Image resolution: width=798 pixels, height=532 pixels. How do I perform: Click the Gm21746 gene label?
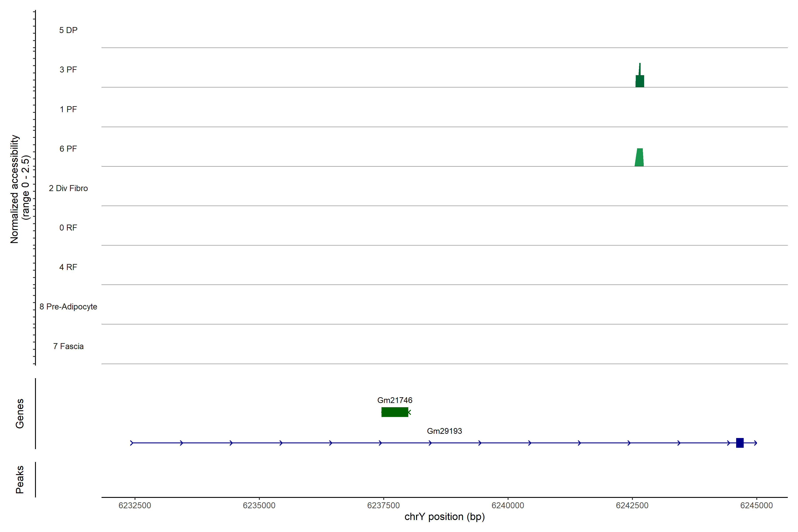coord(395,400)
